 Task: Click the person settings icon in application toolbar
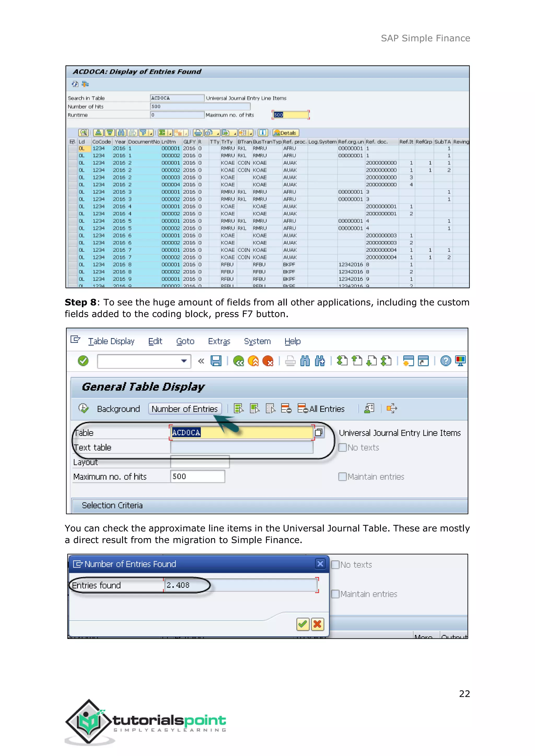(x=369, y=409)
